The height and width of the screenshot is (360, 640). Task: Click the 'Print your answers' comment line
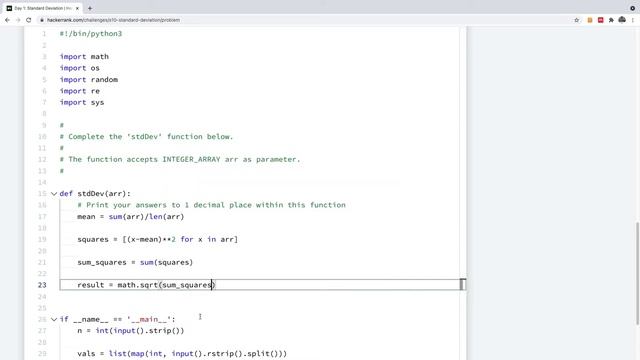[211, 205]
